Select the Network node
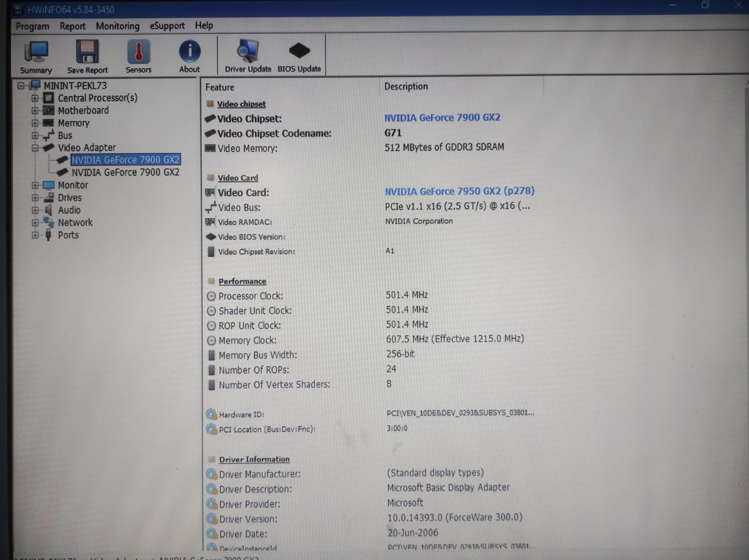 click(76, 222)
